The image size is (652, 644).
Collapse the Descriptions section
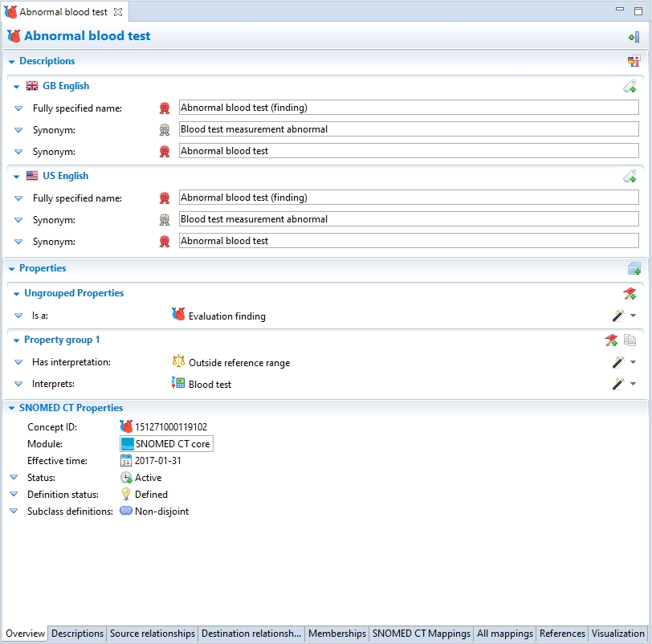(11, 62)
